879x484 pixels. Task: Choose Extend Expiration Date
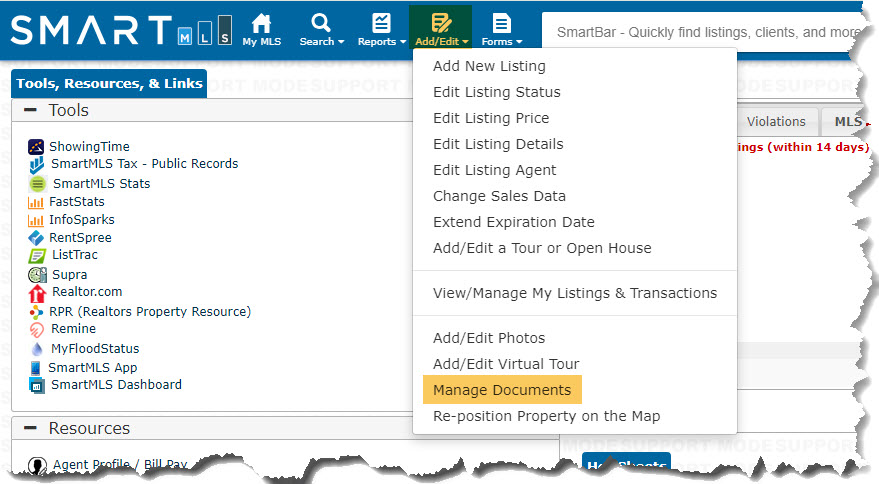(x=514, y=222)
